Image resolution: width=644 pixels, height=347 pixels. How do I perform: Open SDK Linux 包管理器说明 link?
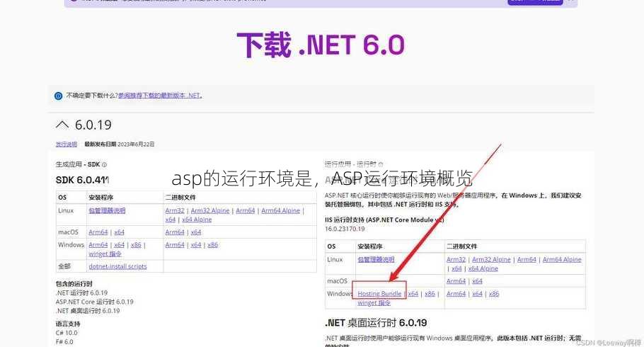tap(107, 210)
